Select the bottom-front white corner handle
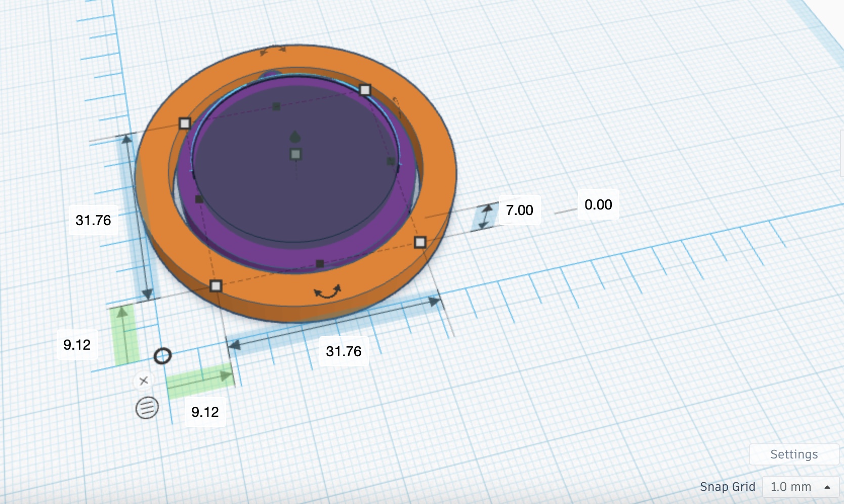 [216, 286]
